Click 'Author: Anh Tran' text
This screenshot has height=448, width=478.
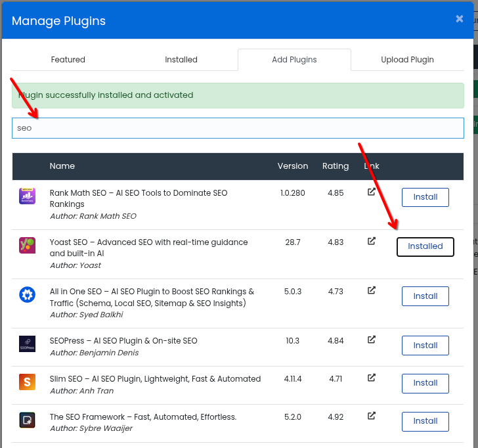[x=81, y=391]
